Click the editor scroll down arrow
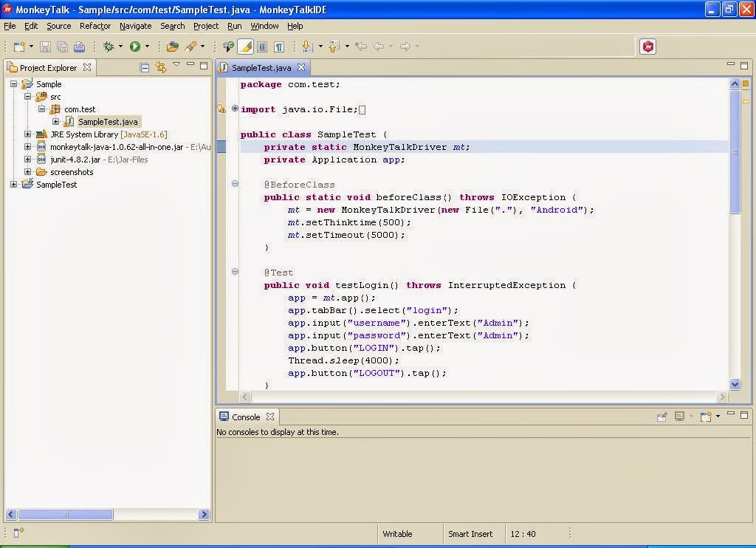The image size is (756, 548). coord(735,385)
